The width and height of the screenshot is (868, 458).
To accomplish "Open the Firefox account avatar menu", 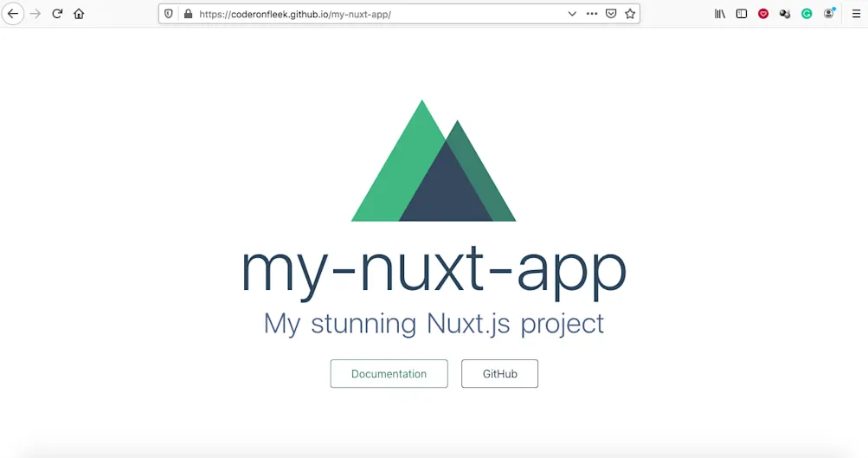I will pyautogui.click(x=829, y=14).
